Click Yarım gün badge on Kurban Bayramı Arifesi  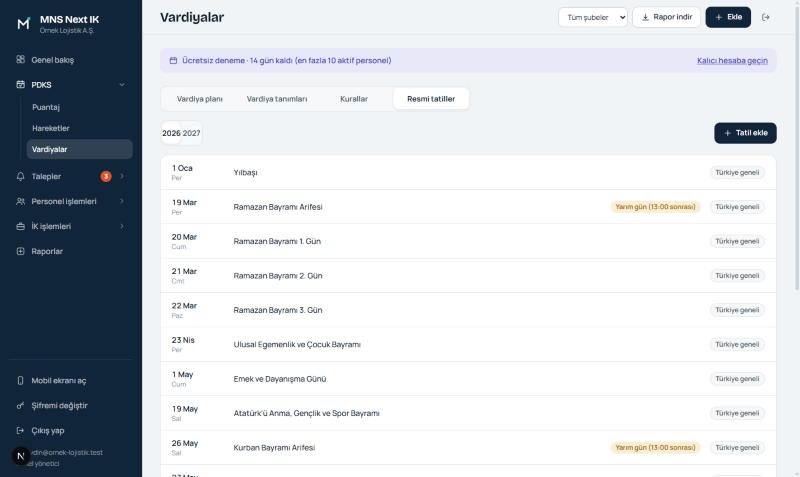[x=655, y=447]
